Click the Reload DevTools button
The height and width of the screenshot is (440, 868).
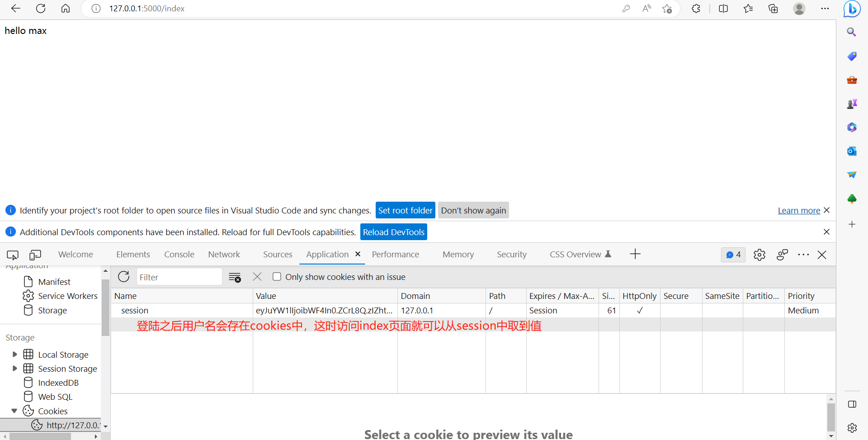(x=394, y=232)
